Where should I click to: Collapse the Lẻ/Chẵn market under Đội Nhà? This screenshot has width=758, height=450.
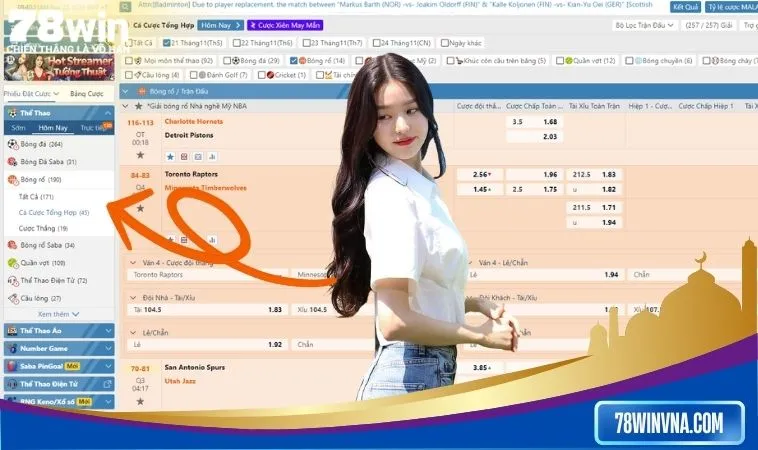pyautogui.click(x=133, y=333)
